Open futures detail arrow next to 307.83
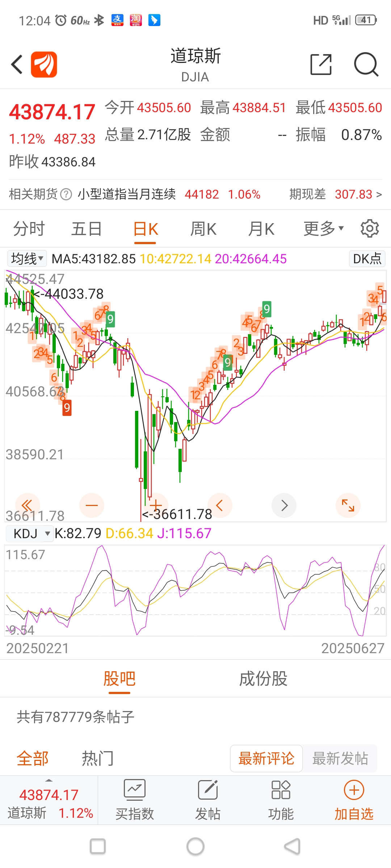 (379, 195)
